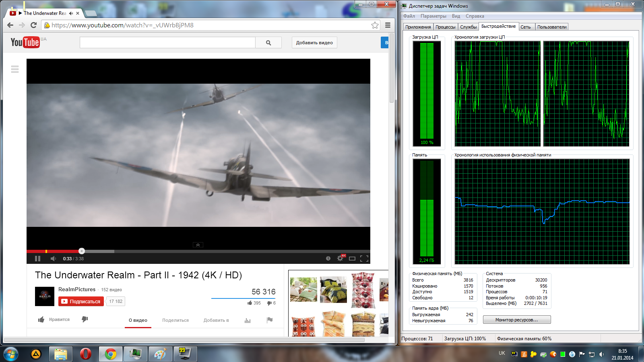
Task: Pause the YouTube video
Action: tap(37, 259)
